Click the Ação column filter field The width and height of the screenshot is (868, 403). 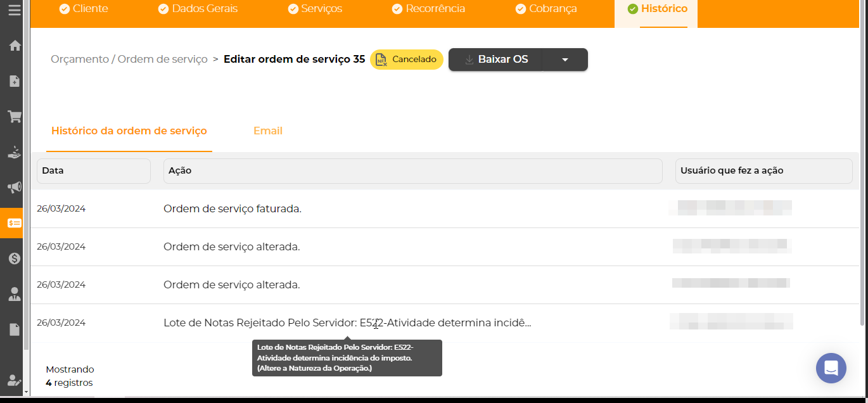(x=412, y=171)
